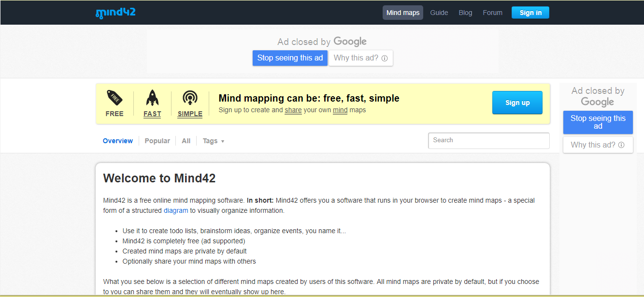Viewport: 644px width, 297px height.
Task: Follow the 'diagram' hyperlink in text
Action: (x=176, y=210)
